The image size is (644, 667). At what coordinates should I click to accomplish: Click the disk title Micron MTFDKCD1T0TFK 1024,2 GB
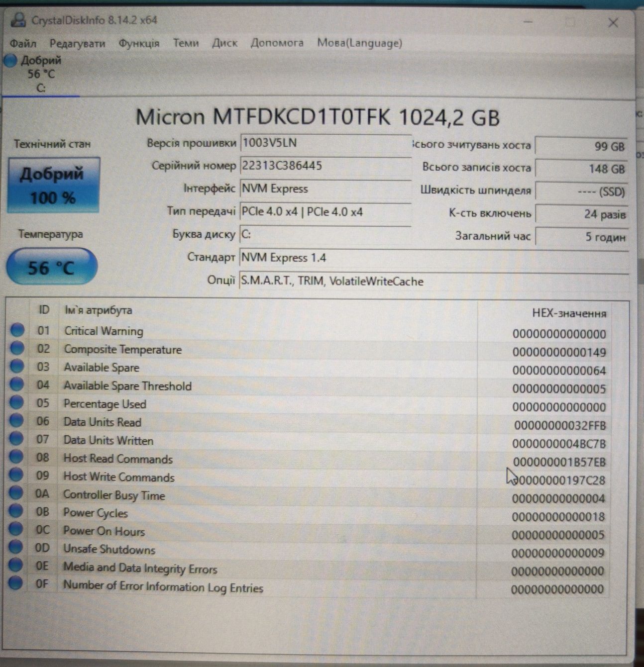coord(318,117)
